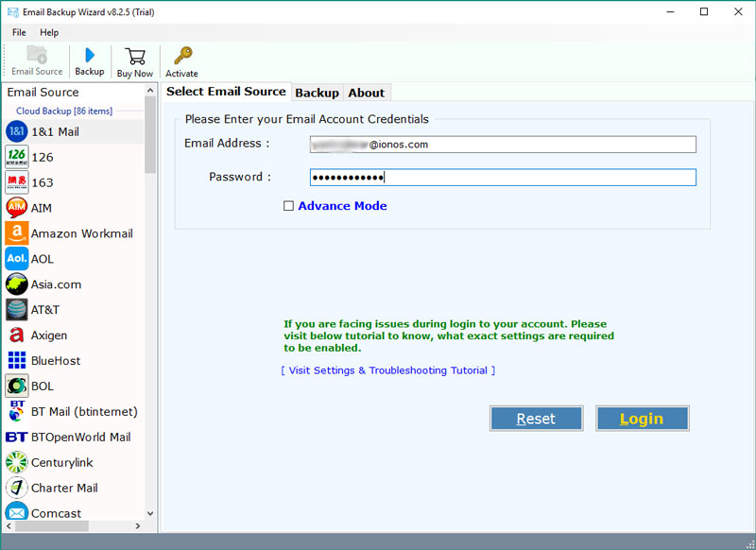Select 1&1 Mail in the source list
The width and height of the screenshot is (756, 550).
coord(57,131)
